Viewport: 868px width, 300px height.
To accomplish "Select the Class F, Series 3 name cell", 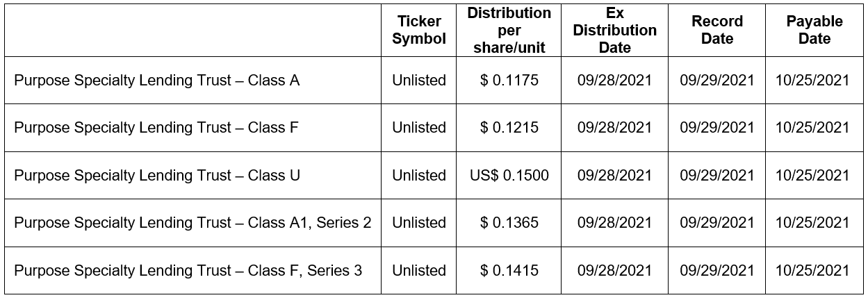I will pos(188,270).
